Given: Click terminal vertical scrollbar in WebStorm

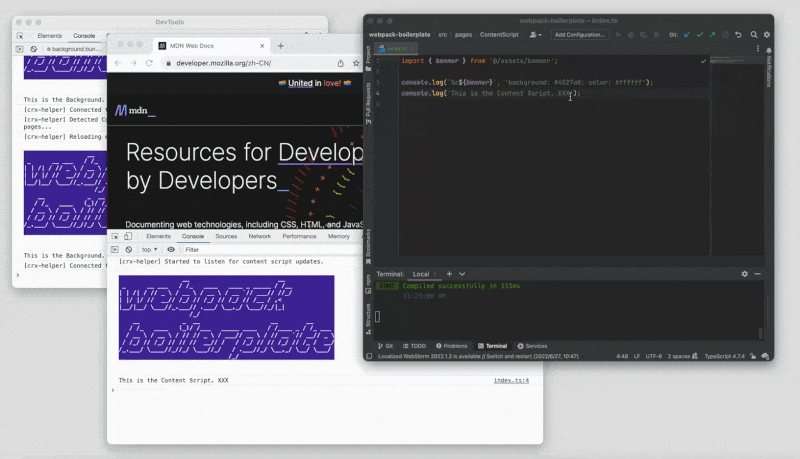Looking at the screenshot, I should pyautogui.click(x=760, y=333).
